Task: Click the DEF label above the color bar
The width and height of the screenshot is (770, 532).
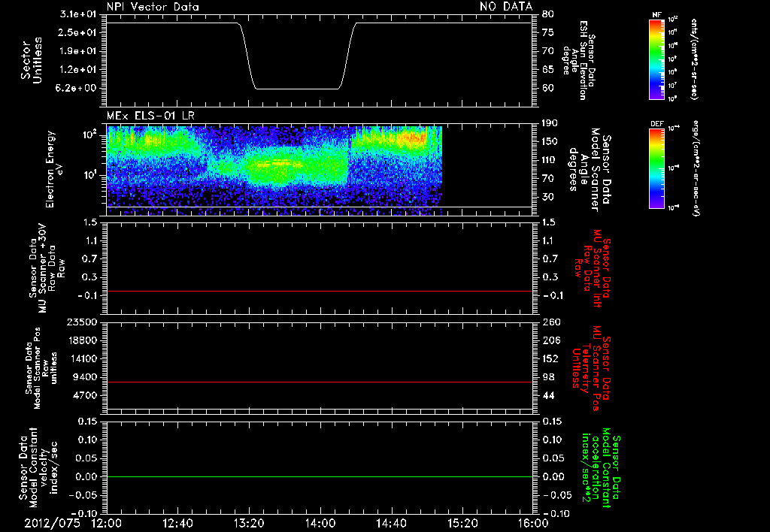Action: (657, 124)
